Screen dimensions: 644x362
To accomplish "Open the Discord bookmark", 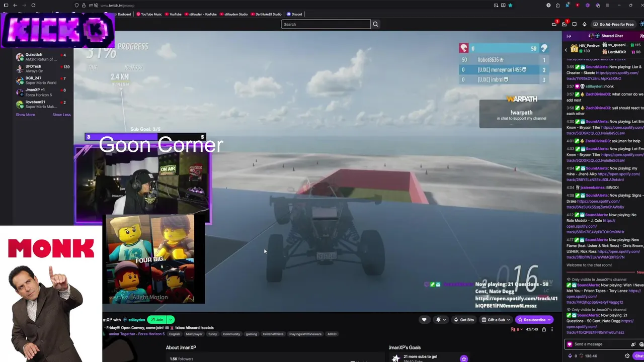I will click(x=294, y=14).
